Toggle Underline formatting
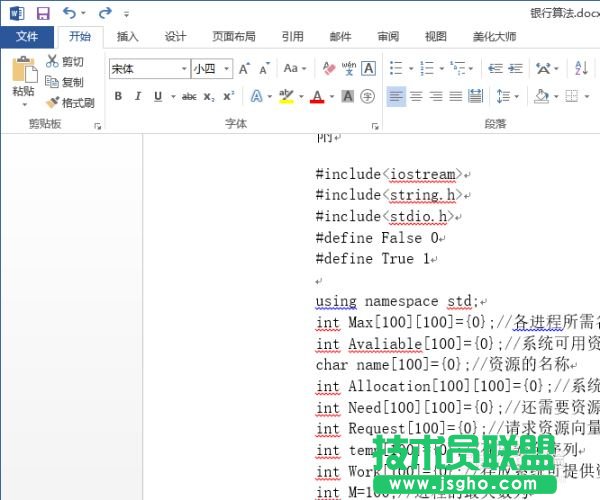 [x=158, y=96]
